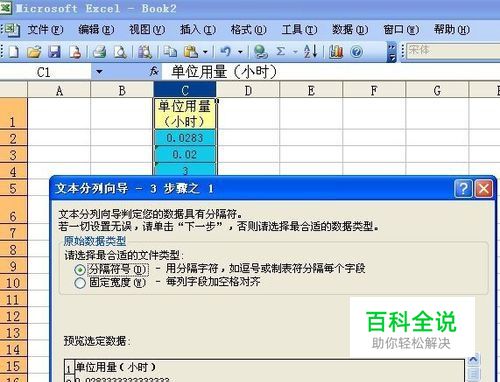Click the Permission icon in the toolbar
This screenshot has height=382, width=500.
point(75,52)
